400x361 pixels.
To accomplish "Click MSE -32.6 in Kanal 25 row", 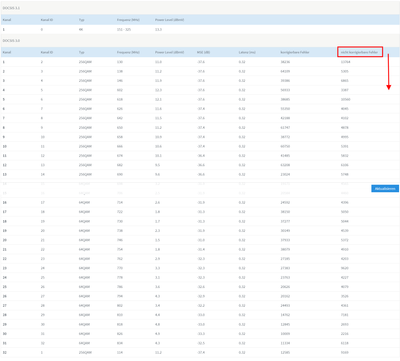I will [x=201, y=287].
